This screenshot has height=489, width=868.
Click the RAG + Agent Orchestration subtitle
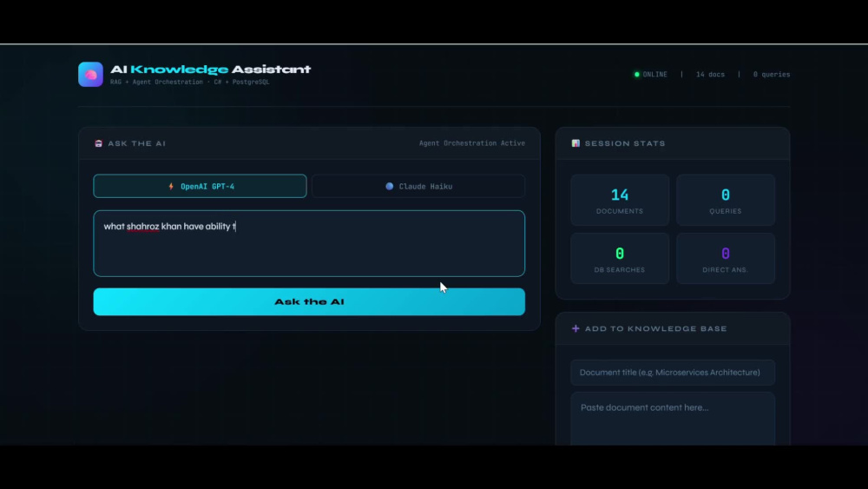(x=190, y=82)
